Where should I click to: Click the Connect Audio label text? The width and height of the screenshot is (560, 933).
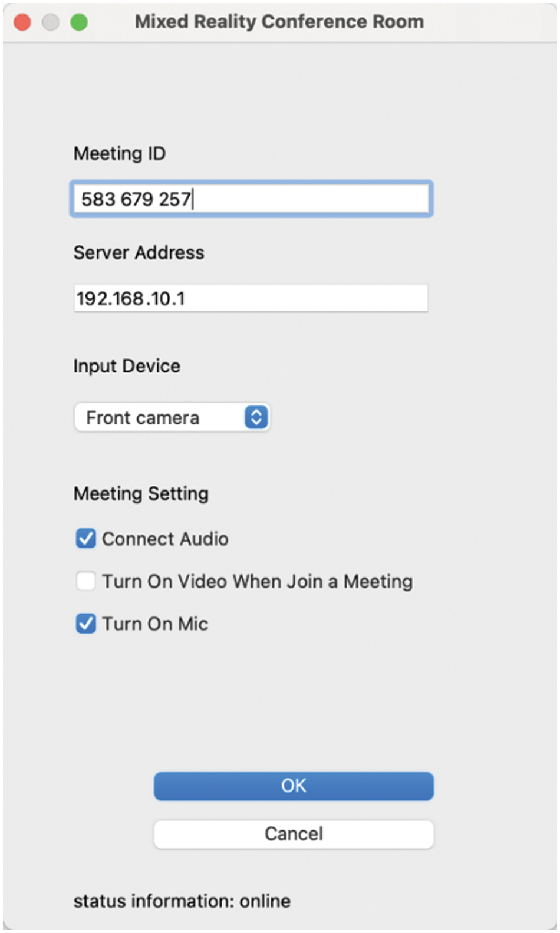[x=165, y=539]
